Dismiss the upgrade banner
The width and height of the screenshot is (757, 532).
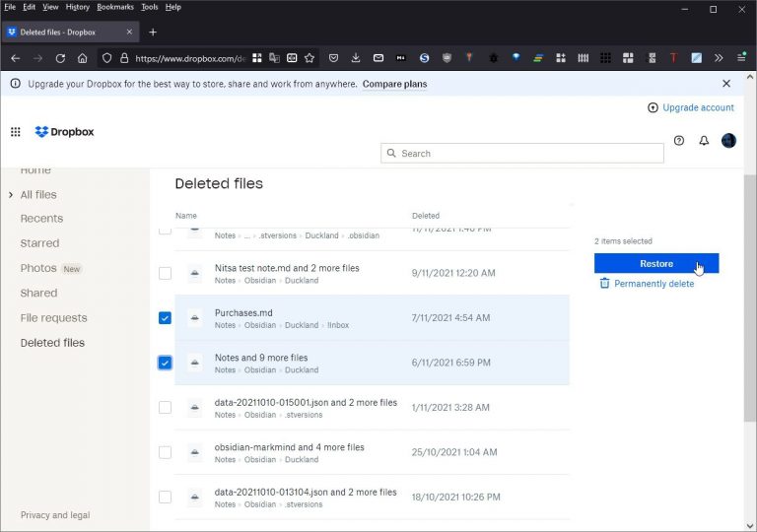point(726,84)
